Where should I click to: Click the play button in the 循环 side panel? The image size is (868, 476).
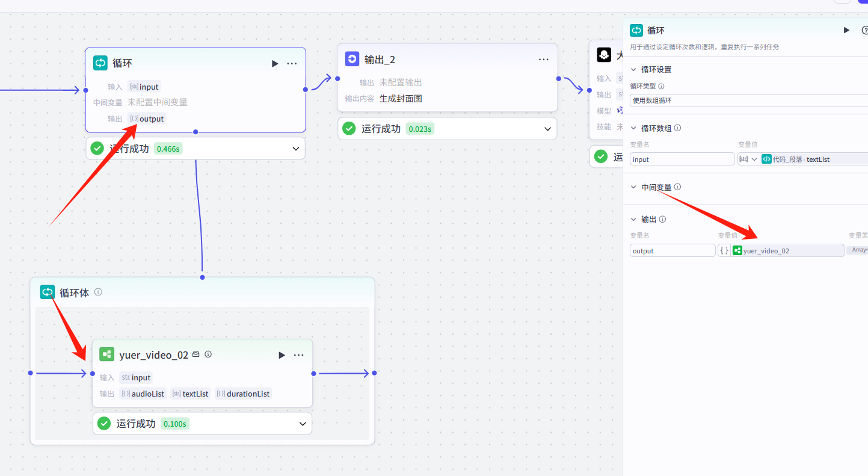(846, 30)
